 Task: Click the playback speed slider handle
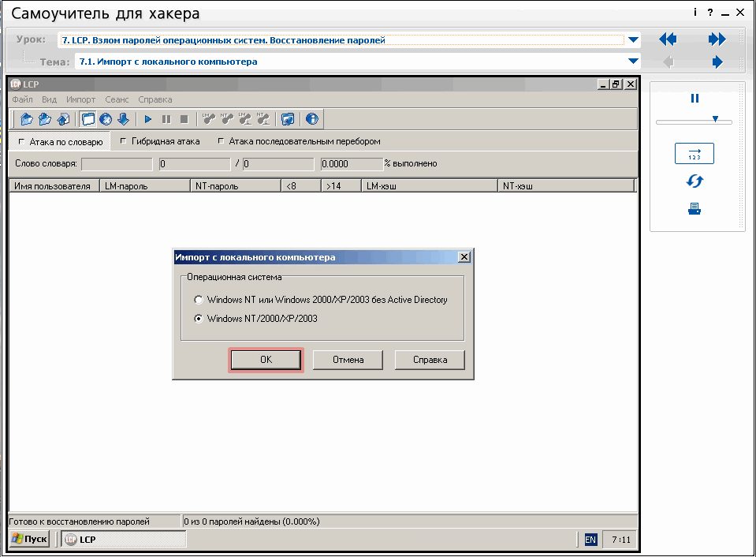[715, 119]
